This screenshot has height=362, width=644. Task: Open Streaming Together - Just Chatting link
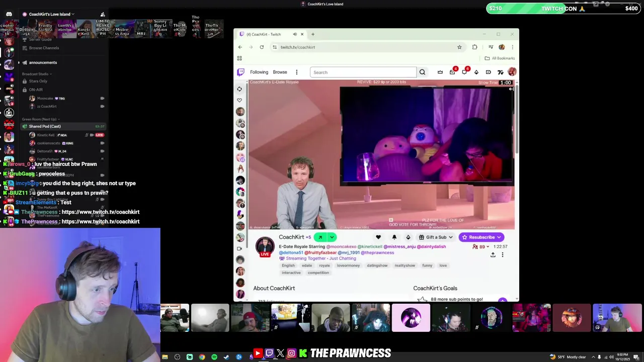coord(321,258)
